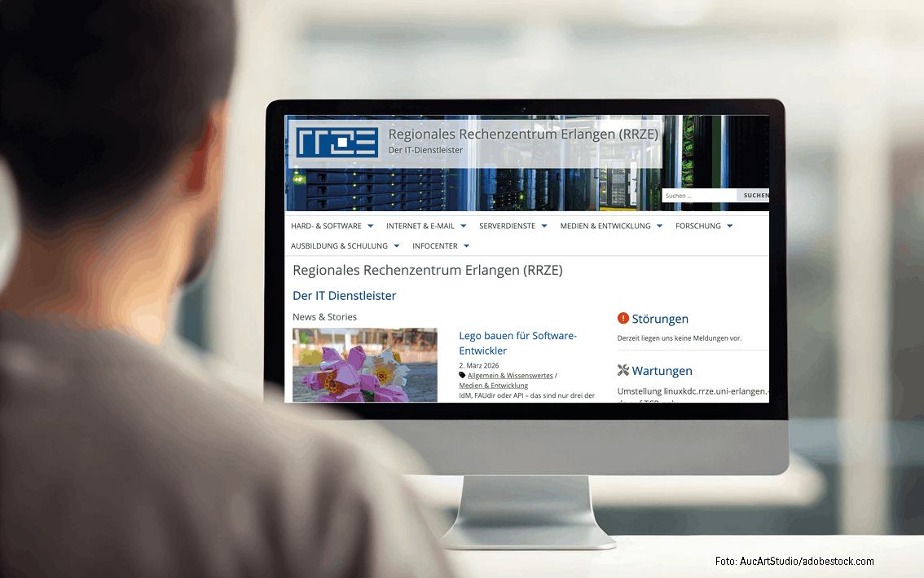Click the article teaser starting IdM, FAUdir oder API

[526, 395]
